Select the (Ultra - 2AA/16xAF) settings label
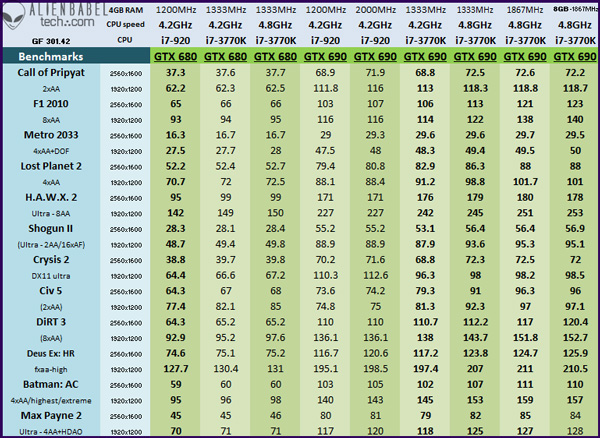The width and height of the screenshot is (600, 438). pos(51,245)
